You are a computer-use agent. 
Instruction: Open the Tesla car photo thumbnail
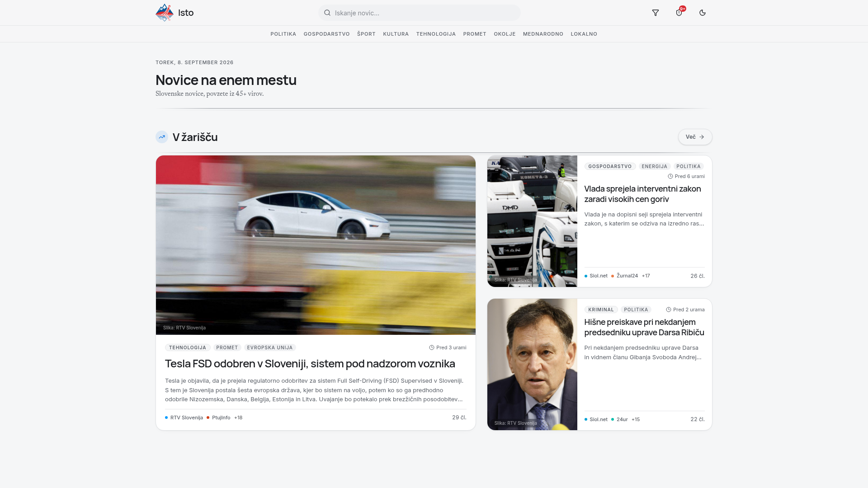[x=316, y=245]
